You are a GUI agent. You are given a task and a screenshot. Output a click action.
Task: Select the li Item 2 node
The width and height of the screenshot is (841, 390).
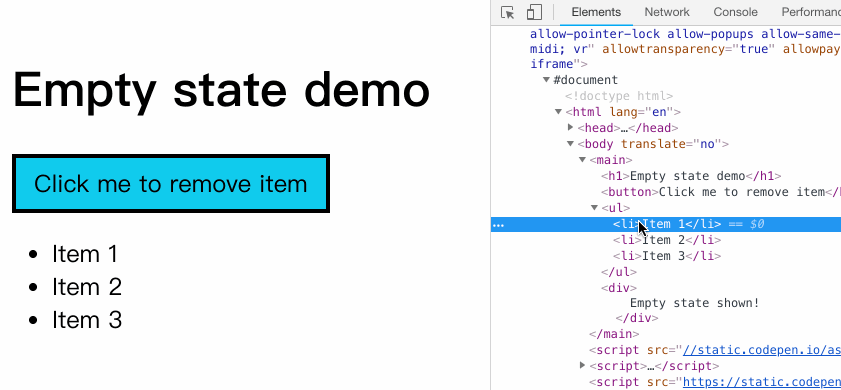click(x=667, y=240)
